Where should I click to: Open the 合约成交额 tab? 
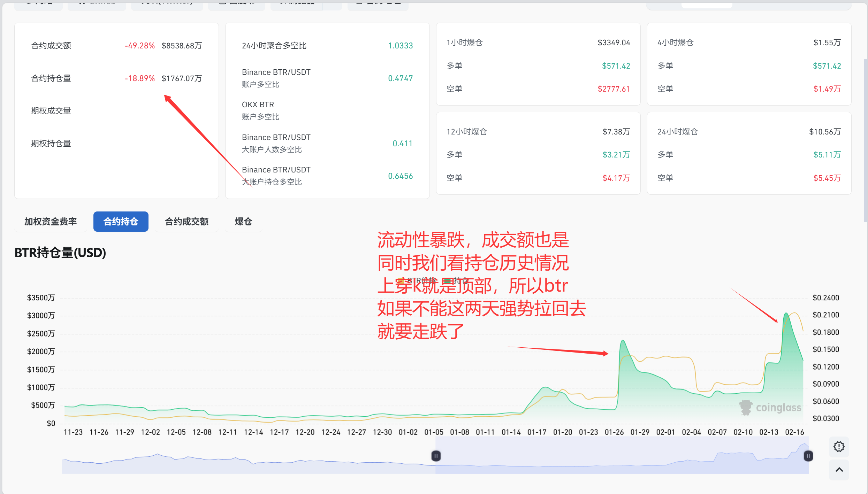pyautogui.click(x=186, y=222)
